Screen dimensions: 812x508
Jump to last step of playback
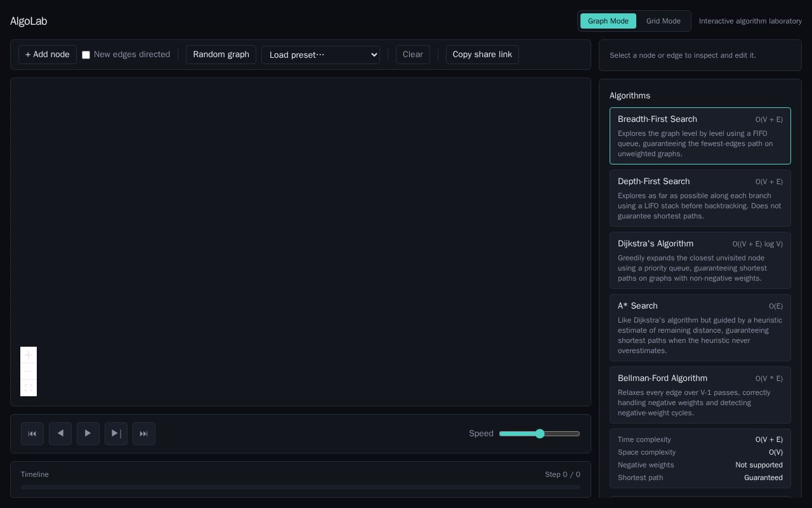[x=144, y=434]
